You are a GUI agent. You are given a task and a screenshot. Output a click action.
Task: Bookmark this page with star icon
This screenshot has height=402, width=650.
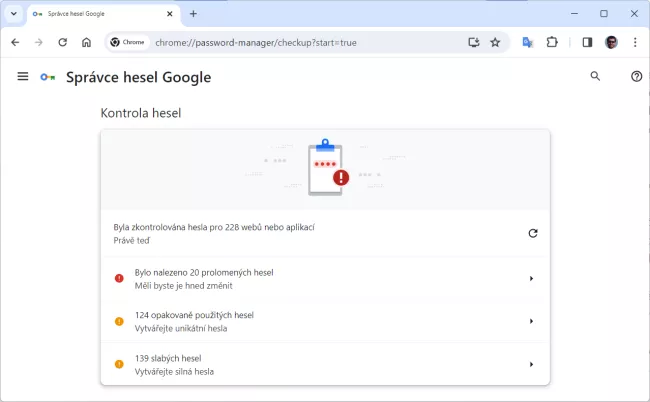click(495, 43)
